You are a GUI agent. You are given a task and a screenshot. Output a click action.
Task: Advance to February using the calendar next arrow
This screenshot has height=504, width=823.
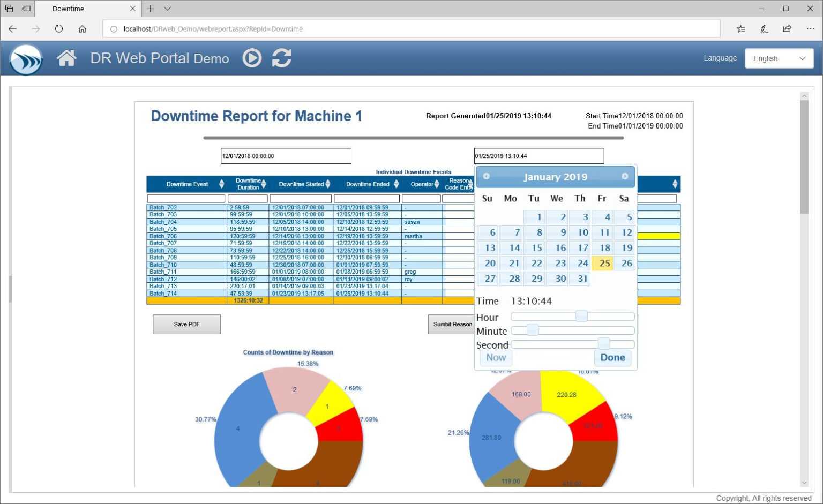625,176
